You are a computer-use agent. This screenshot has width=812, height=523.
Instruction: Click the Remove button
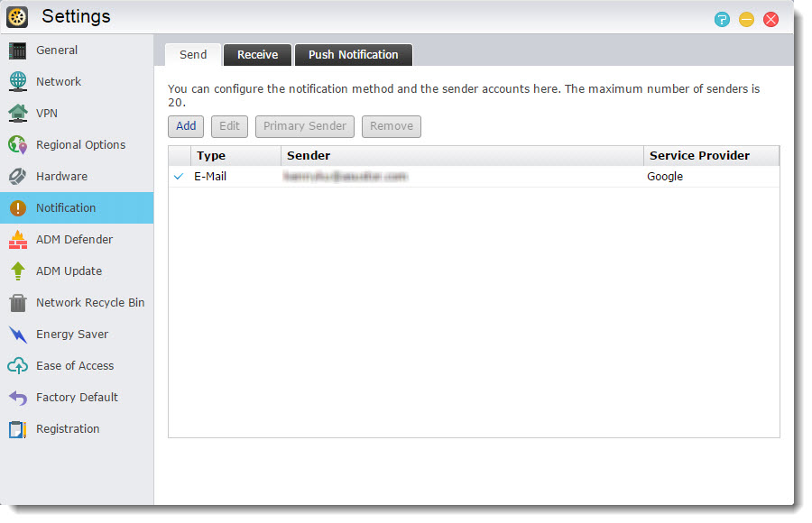(392, 126)
